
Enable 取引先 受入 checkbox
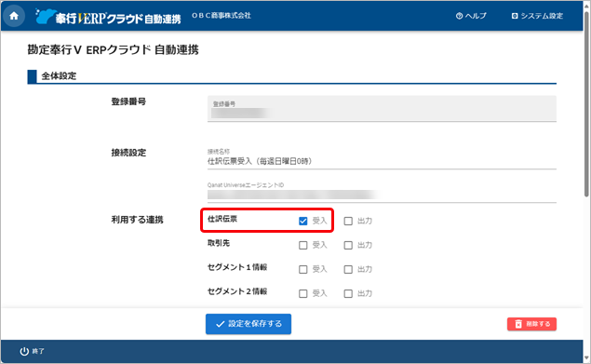[303, 245]
